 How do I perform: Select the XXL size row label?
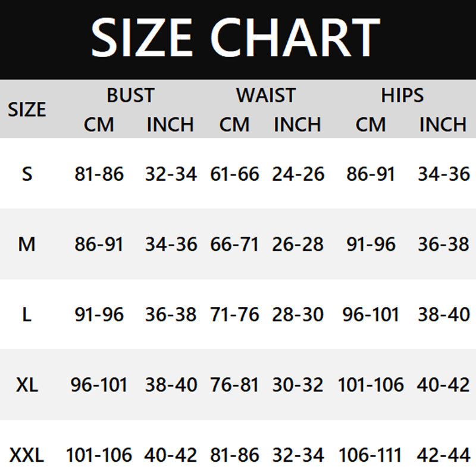(27, 456)
